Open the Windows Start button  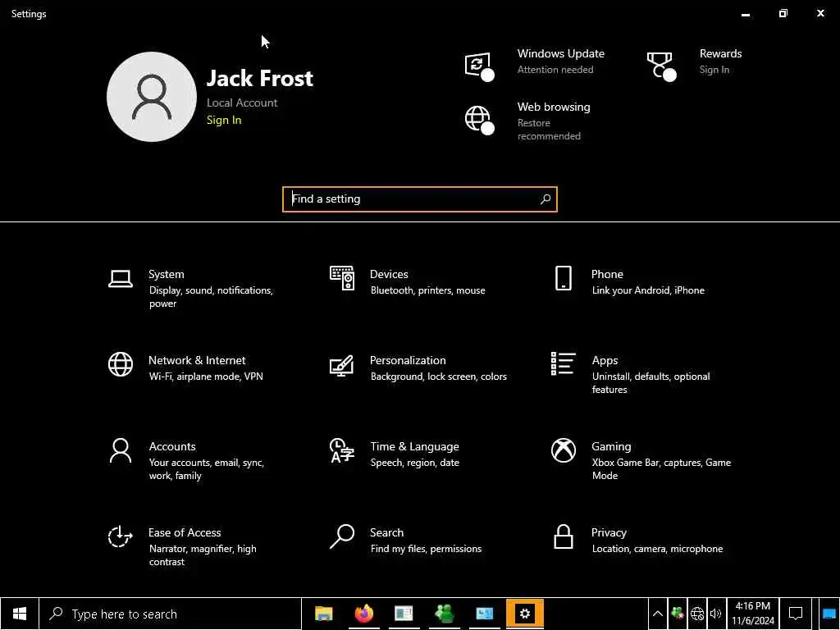[20, 614]
